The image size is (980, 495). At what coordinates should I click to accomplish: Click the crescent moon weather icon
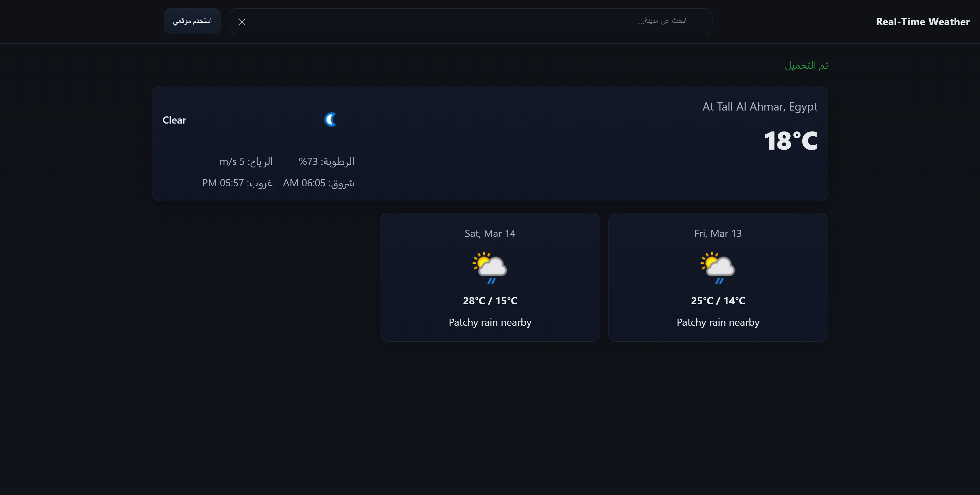(x=331, y=119)
